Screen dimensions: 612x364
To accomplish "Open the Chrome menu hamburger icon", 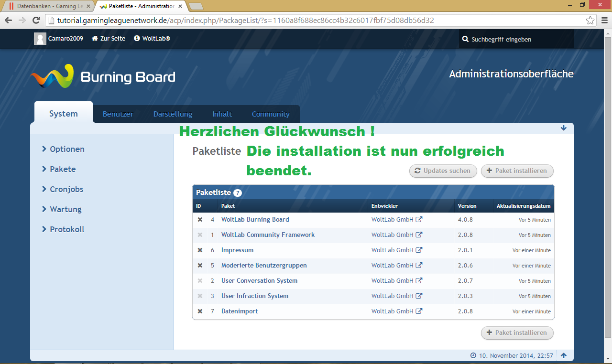I will [602, 21].
